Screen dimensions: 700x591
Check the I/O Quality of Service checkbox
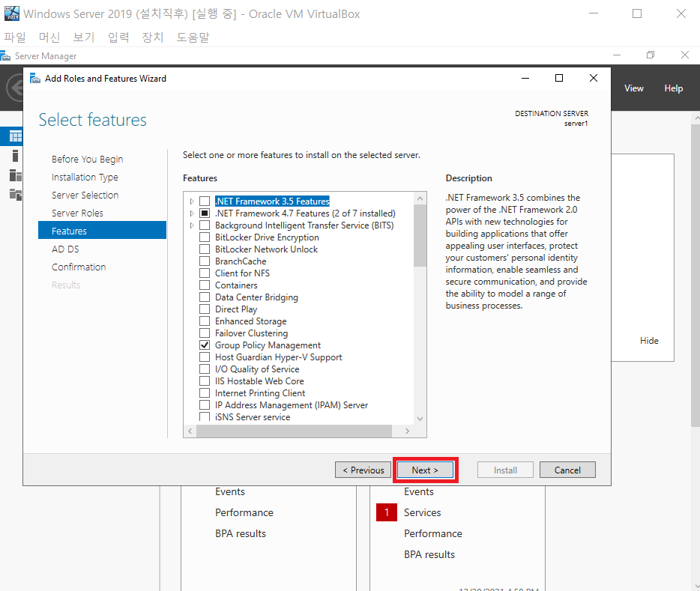pyautogui.click(x=205, y=369)
